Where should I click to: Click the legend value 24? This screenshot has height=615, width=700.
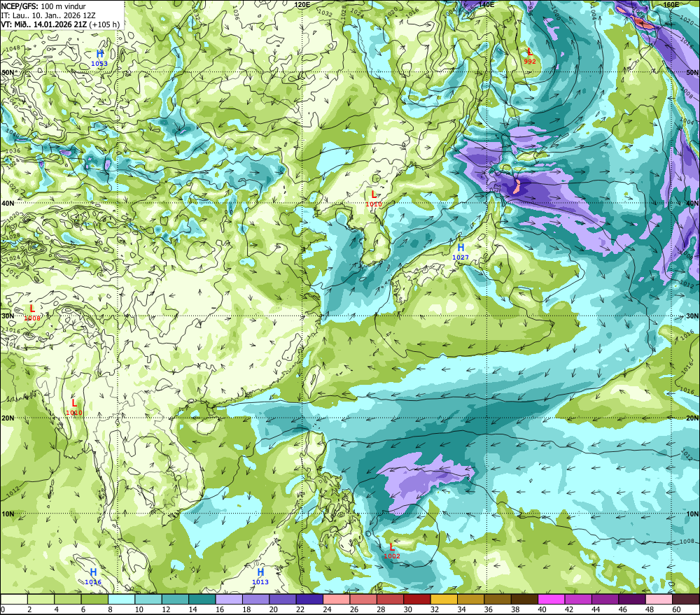tap(327, 609)
